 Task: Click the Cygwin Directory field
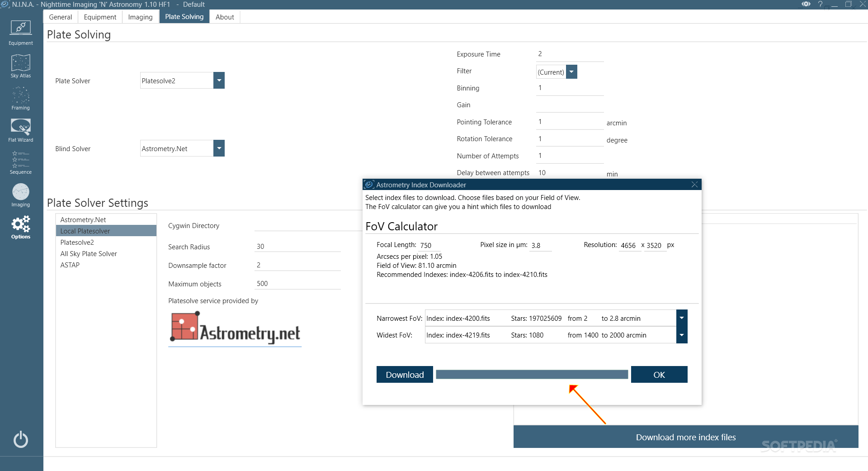click(308, 225)
